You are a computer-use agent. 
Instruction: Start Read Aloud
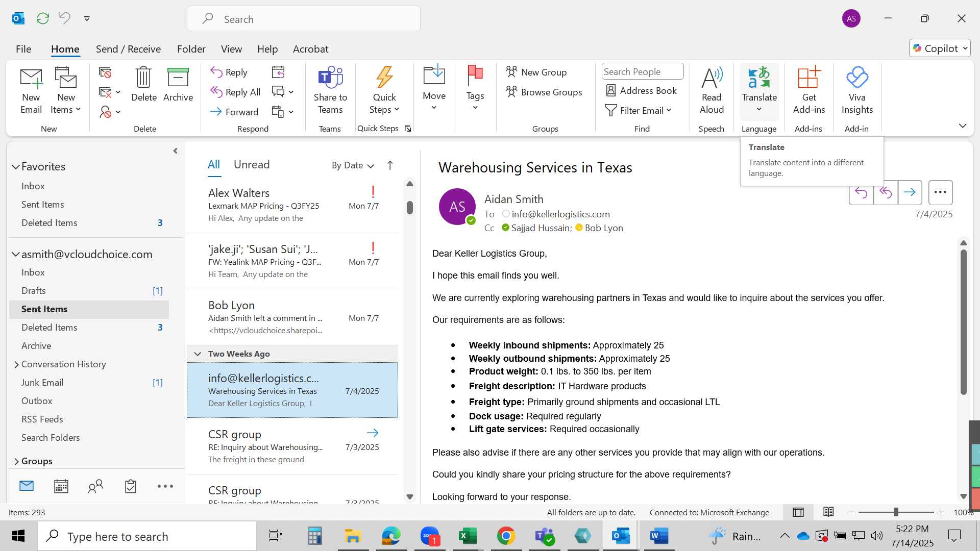click(x=712, y=91)
